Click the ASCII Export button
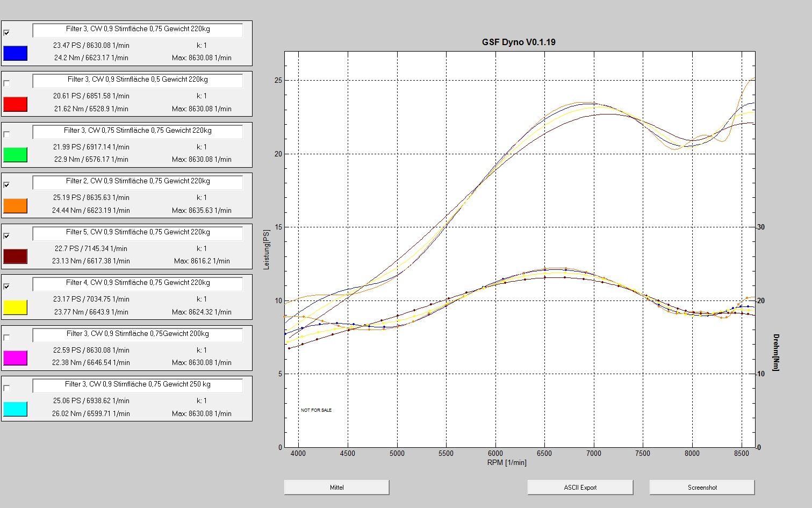 (580, 488)
